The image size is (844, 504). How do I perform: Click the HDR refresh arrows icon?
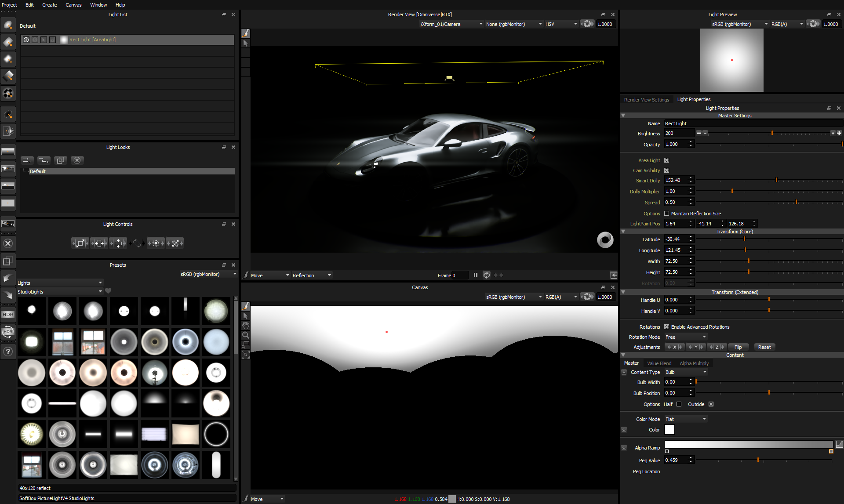point(8,332)
